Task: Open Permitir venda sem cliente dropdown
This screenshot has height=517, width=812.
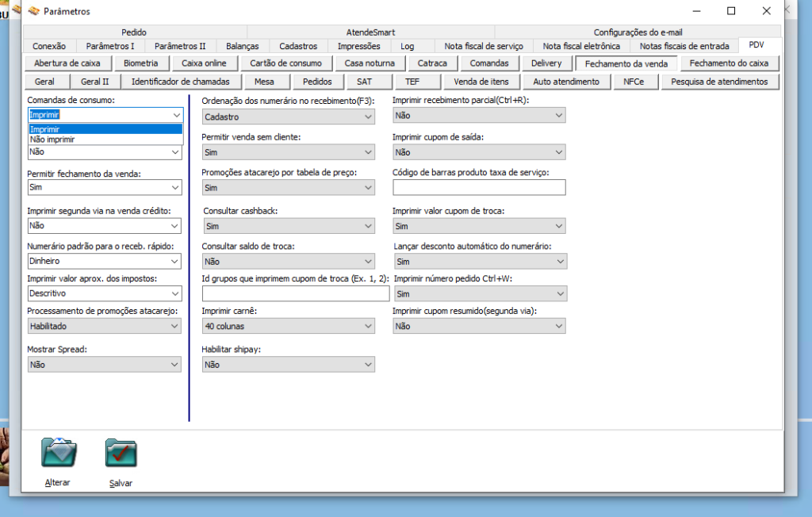Action: tap(289, 152)
